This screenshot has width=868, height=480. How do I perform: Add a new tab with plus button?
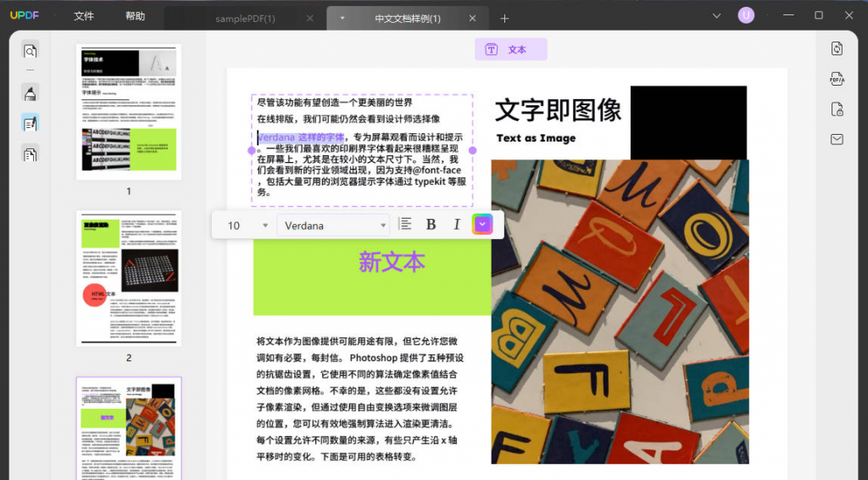click(x=504, y=18)
